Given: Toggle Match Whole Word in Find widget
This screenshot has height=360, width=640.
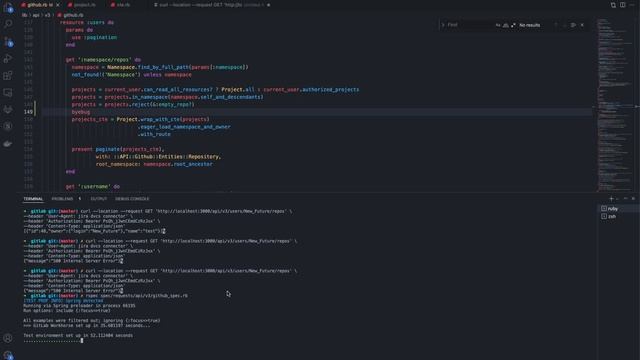Looking at the screenshot, I should click(x=506, y=25).
